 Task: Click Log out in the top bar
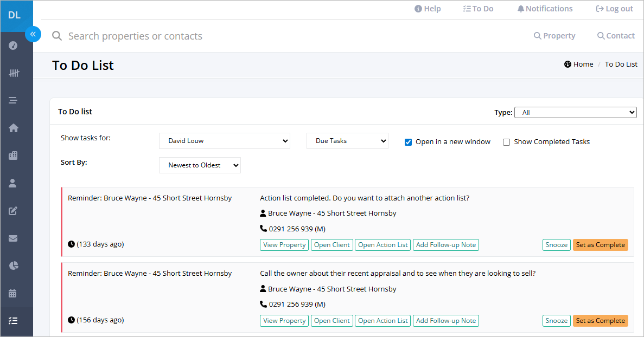click(x=614, y=9)
